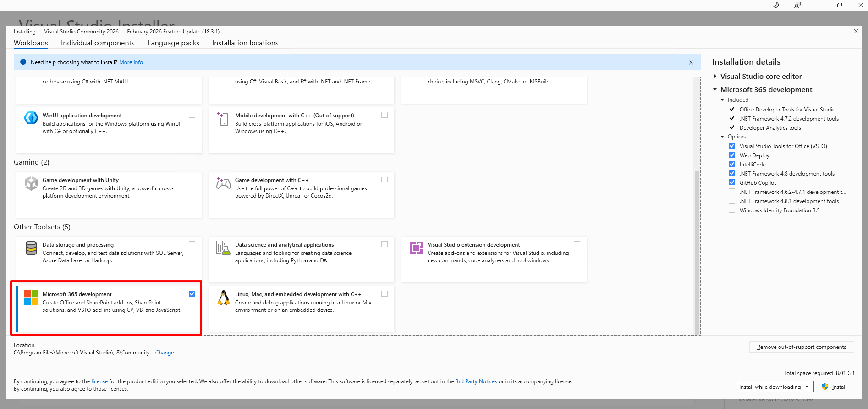Dismiss the help banner with its X
The height and width of the screenshot is (409, 868).
point(691,62)
